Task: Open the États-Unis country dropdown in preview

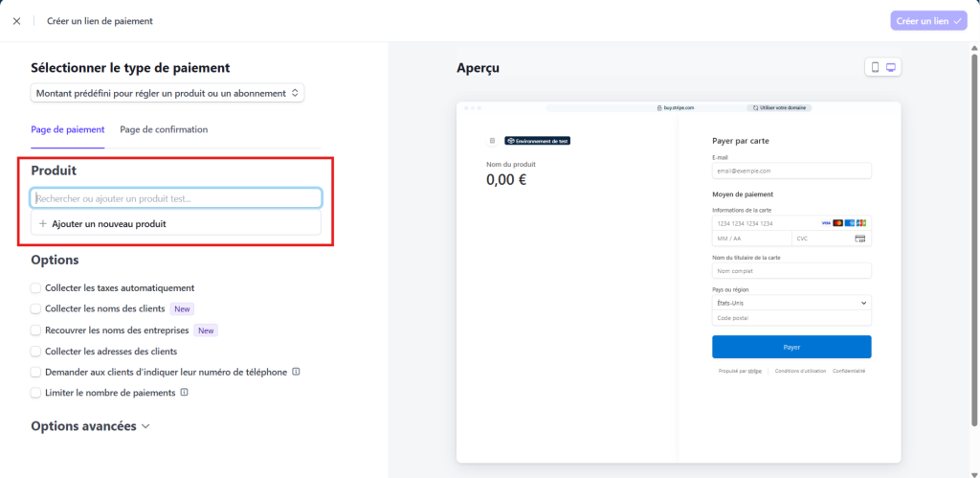Action: 791,303
